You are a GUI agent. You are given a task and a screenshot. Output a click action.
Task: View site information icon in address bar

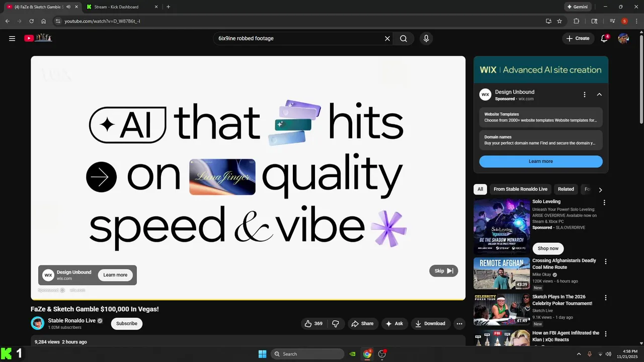pos(58,21)
